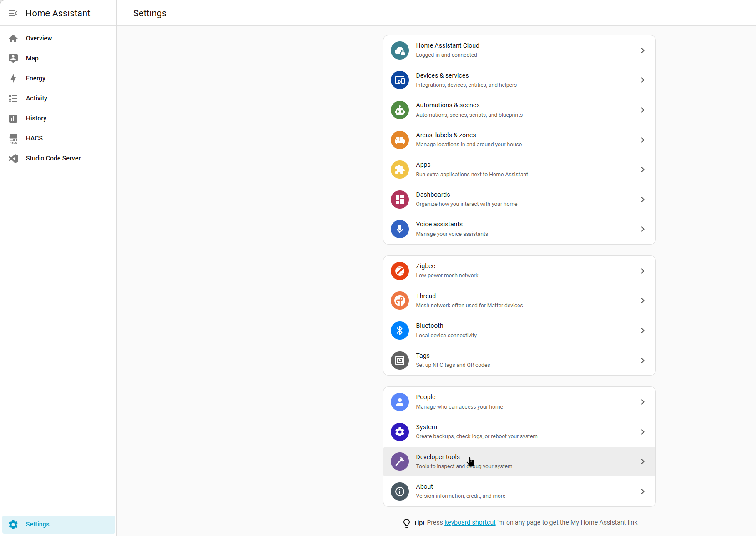Open the People settings entry title
This screenshot has height=536, width=756.
(426, 397)
